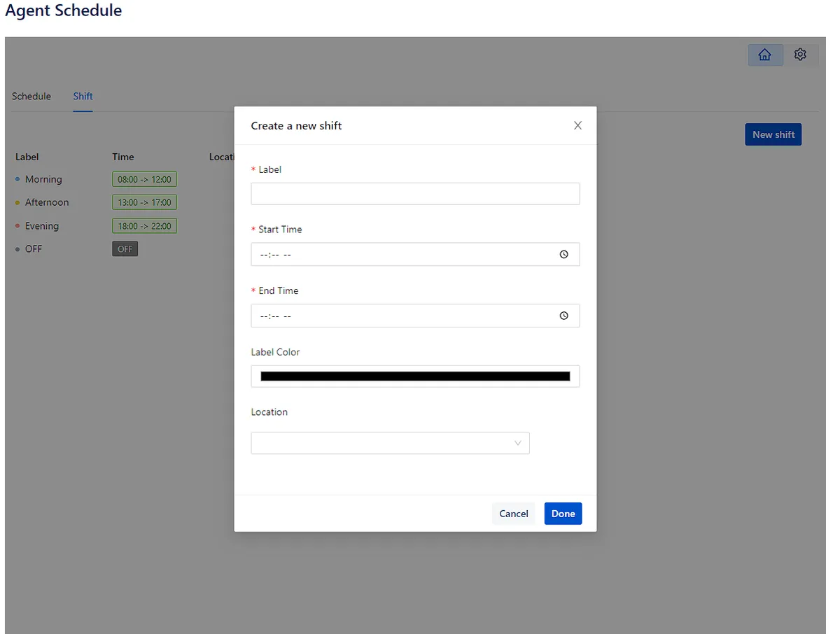This screenshot has width=840, height=634.
Task: Open the settings gear icon
Action: pyautogui.click(x=800, y=55)
